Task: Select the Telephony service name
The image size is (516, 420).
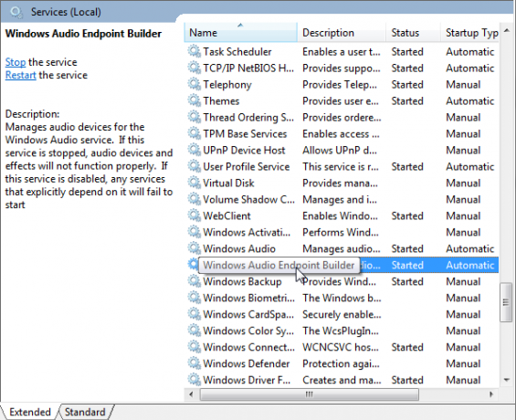Action: point(227,85)
